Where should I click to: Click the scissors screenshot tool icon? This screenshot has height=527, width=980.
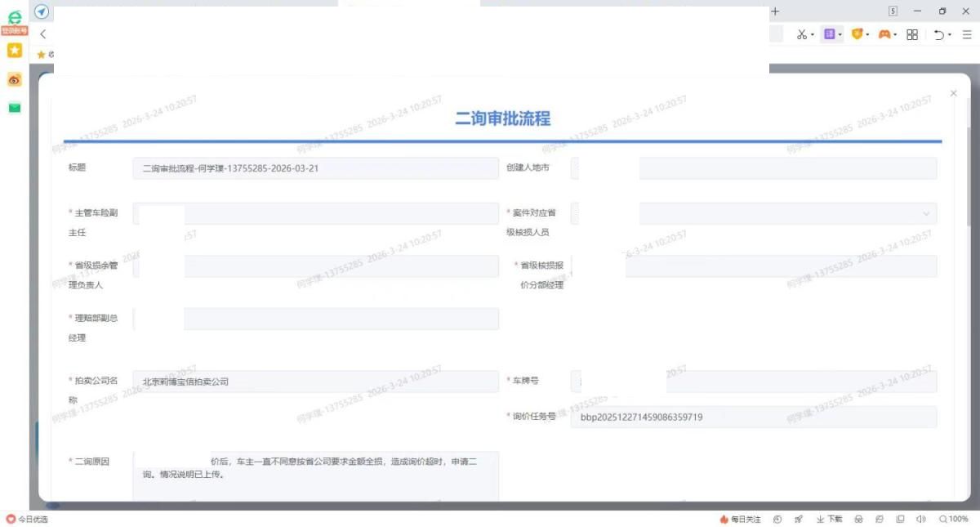(801, 34)
